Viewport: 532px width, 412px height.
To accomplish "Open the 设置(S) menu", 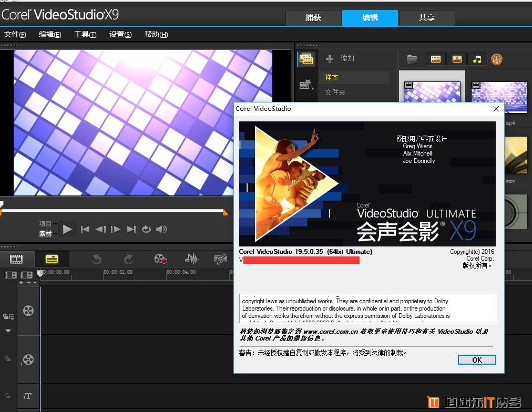I will pos(120,34).
